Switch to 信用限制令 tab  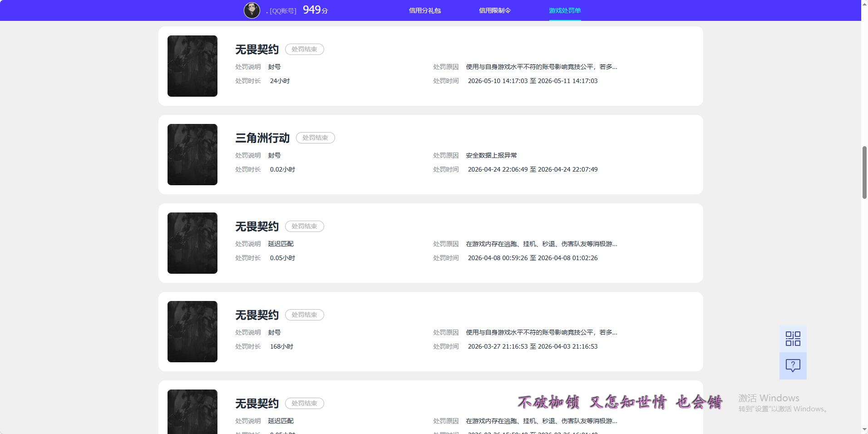pyautogui.click(x=495, y=10)
